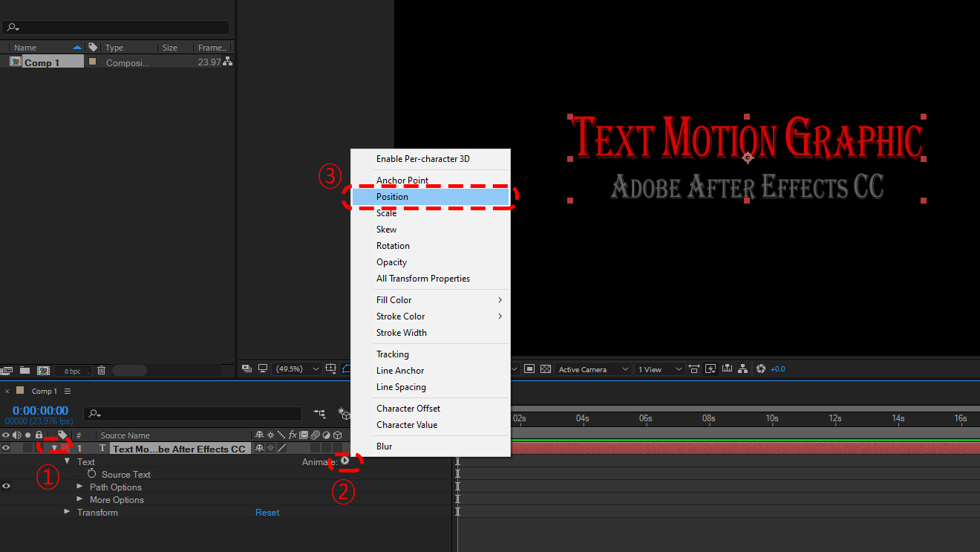Click Reset next to Transform
The height and width of the screenshot is (552, 980).
[x=267, y=512]
